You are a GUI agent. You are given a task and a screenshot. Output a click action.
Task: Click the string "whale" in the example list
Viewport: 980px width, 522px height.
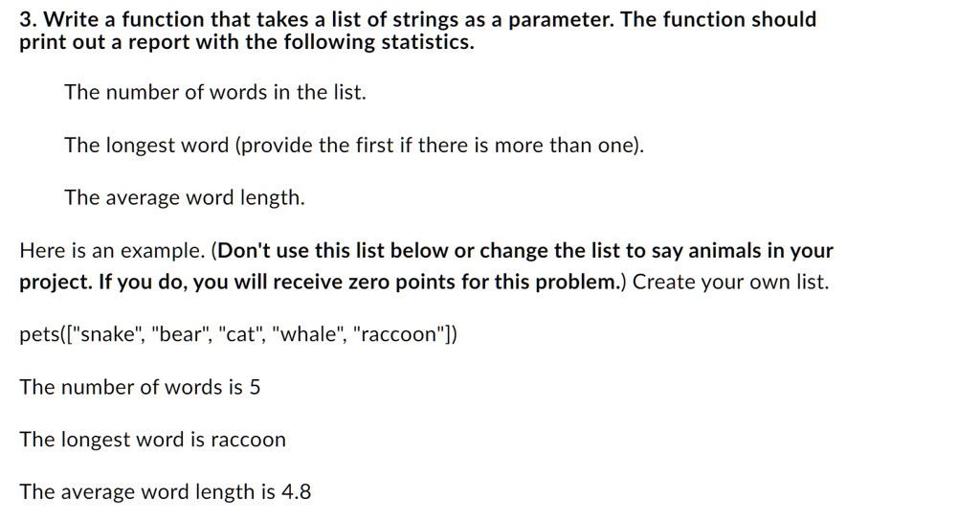[306, 335]
